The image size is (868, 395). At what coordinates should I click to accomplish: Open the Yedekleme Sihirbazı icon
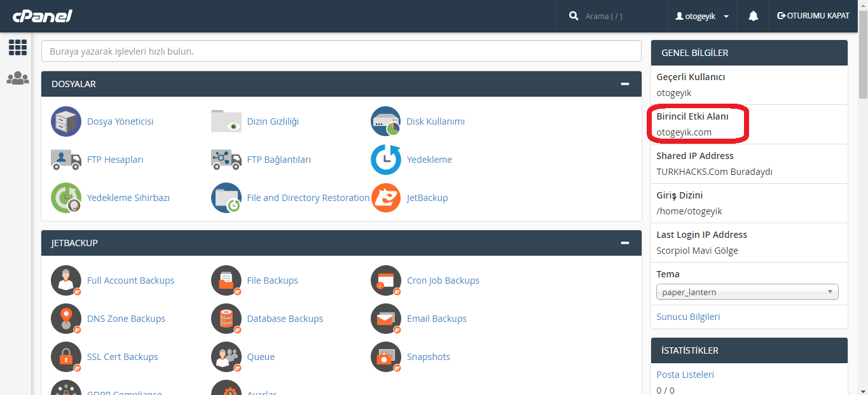tap(66, 198)
